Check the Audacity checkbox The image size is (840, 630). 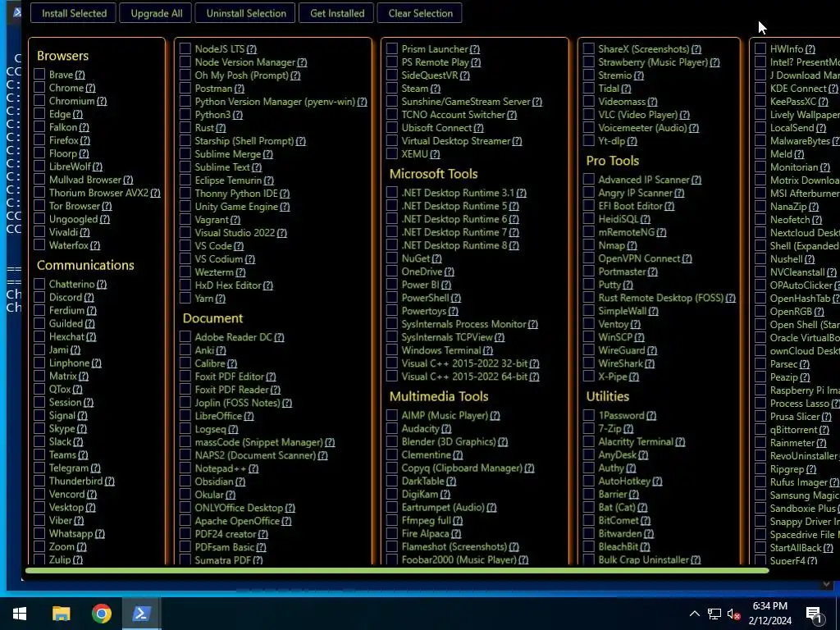(x=392, y=428)
